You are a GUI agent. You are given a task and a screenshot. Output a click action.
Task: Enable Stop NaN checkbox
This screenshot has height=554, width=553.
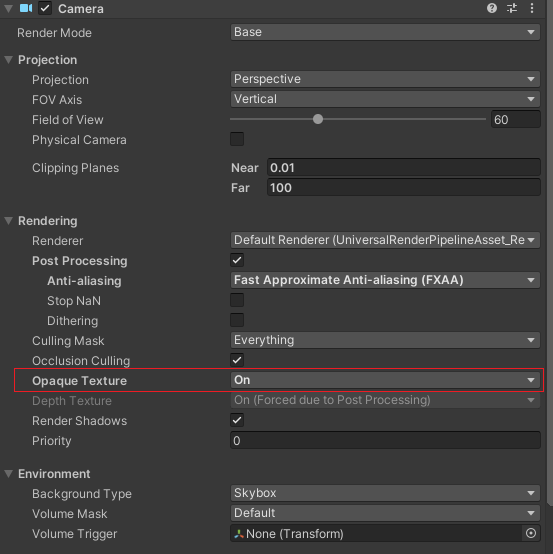click(x=237, y=300)
